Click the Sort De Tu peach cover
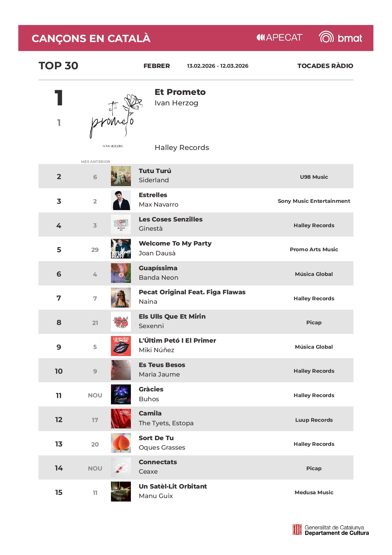The width and height of the screenshot is (392, 555). pos(121,444)
